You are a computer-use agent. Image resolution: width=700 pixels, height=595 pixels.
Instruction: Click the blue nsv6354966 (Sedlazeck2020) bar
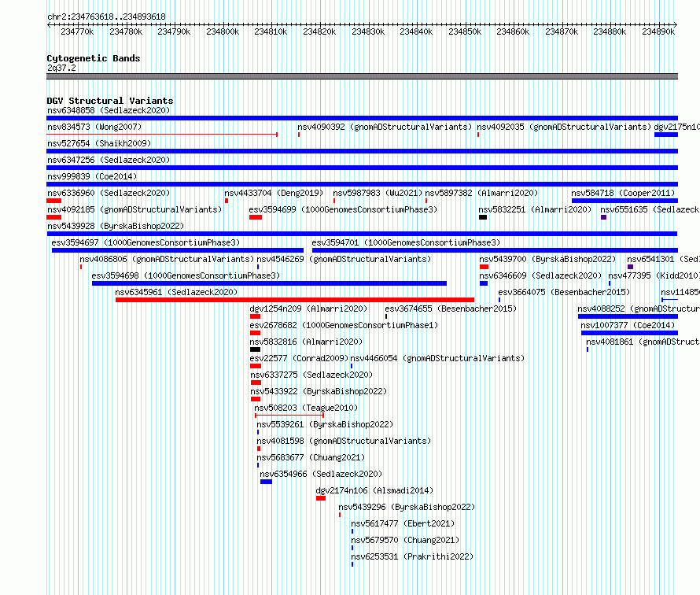pos(266,482)
